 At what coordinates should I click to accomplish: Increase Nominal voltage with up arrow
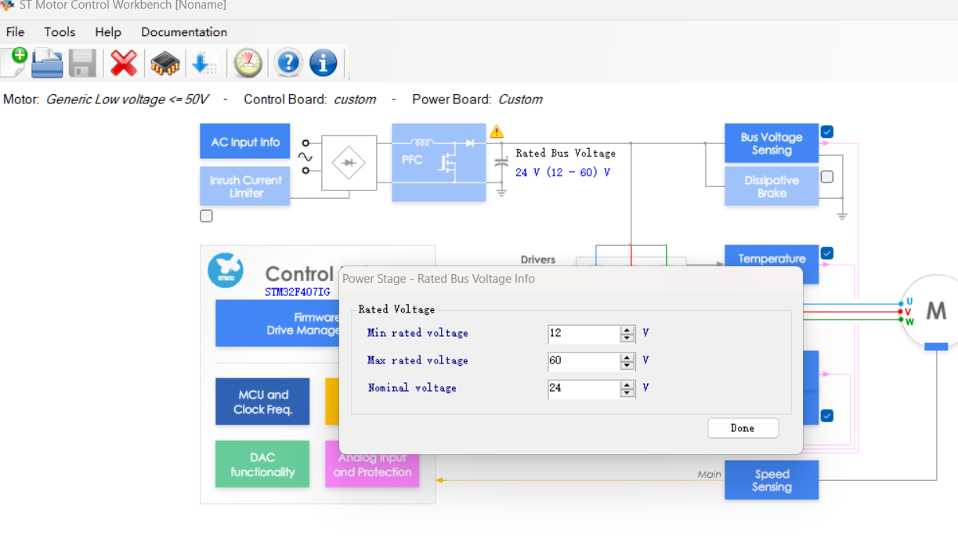[x=627, y=384]
